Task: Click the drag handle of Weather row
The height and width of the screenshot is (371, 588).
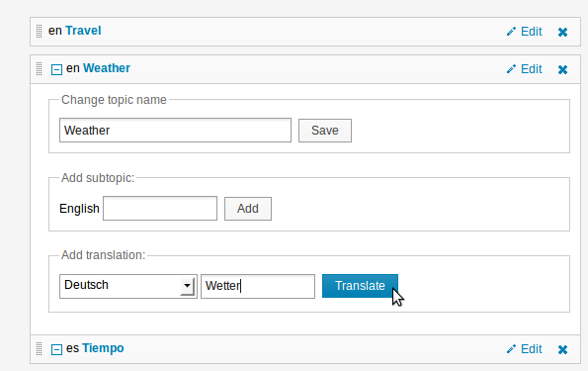Action: [39, 68]
